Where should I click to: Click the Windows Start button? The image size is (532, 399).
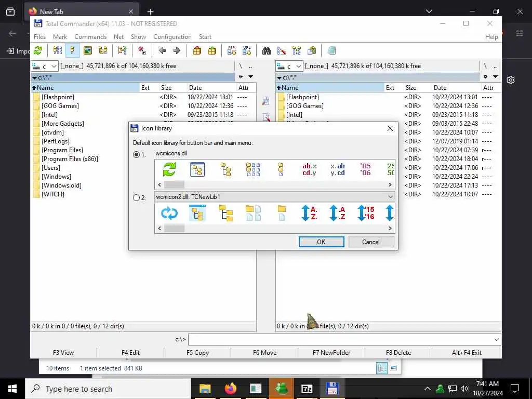click(12, 389)
